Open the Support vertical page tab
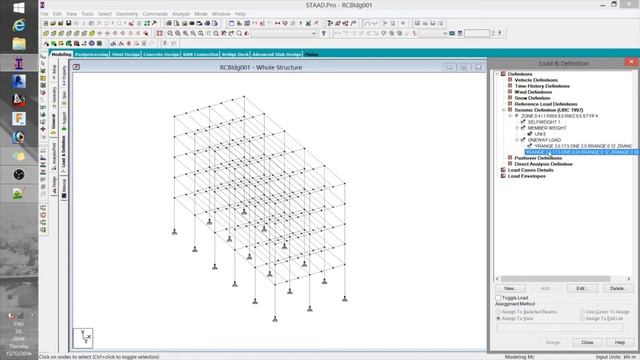The height and width of the screenshot is (360, 640). [x=64, y=121]
